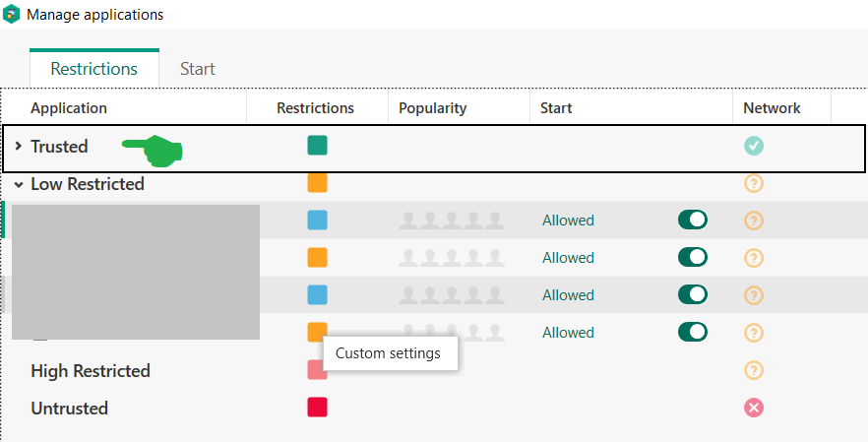Click the High Restricted pink restrictions square
868x442 pixels.
pyautogui.click(x=317, y=370)
